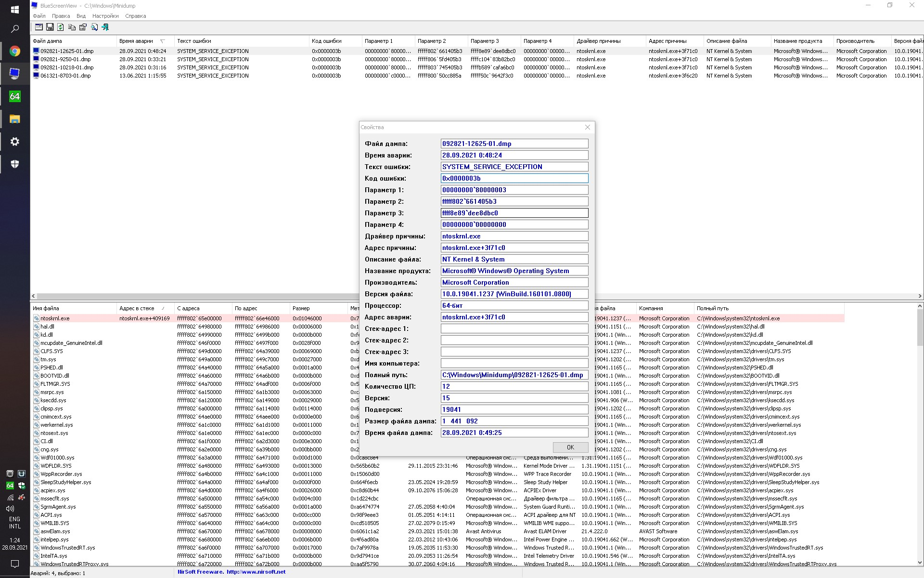Click the Exit door toolbar icon
The height and width of the screenshot is (578, 924).
[x=105, y=27]
